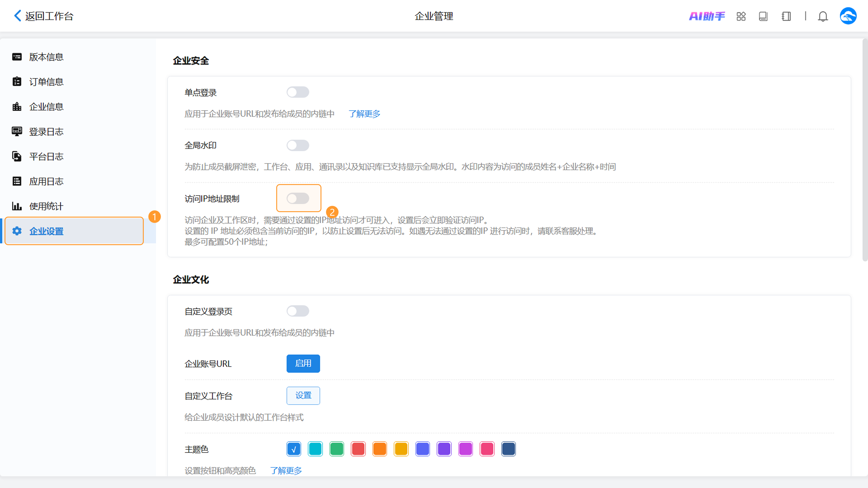868x488 pixels.
Task: Pick the yellow theme color swatch
Action: coord(401,449)
